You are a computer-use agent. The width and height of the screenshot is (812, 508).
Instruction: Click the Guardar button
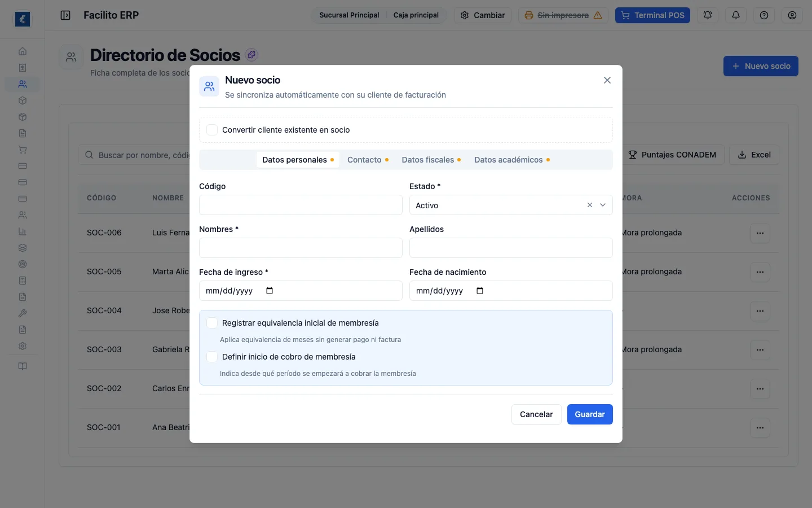(x=590, y=414)
